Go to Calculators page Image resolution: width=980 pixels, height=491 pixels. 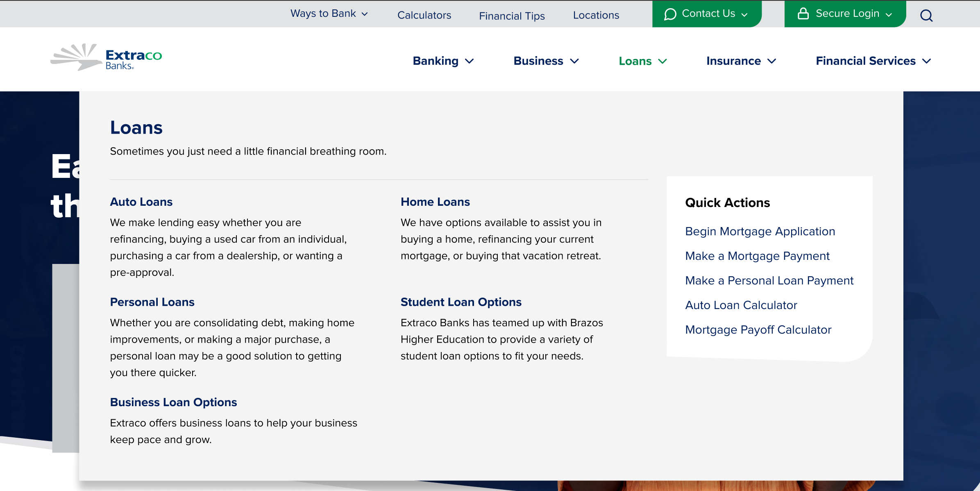424,15
